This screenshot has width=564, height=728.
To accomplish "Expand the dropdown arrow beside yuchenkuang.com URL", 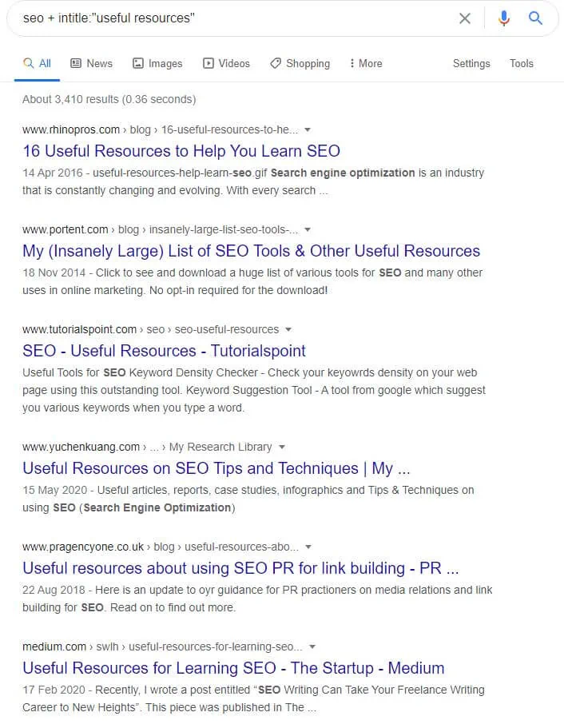I will [x=282, y=447].
